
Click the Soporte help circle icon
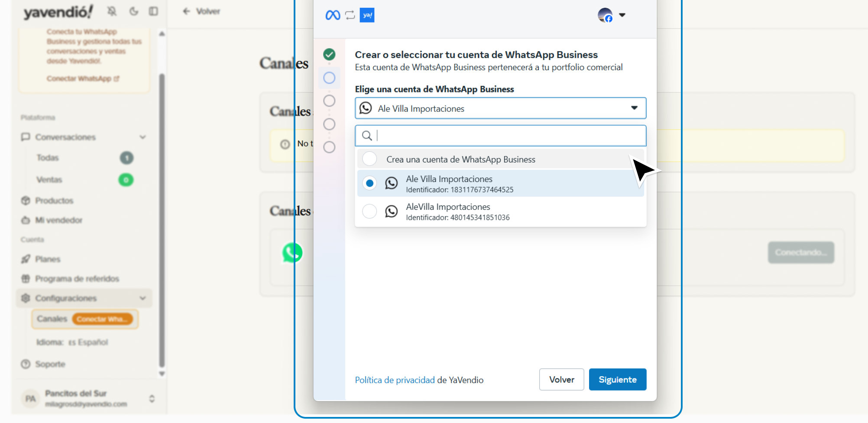[x=26, y=364]
